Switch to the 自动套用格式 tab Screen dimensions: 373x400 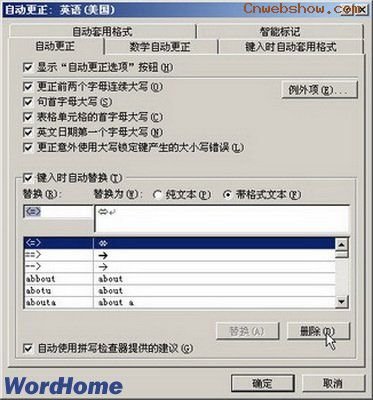pyautogui.click(x=102, y=32)
